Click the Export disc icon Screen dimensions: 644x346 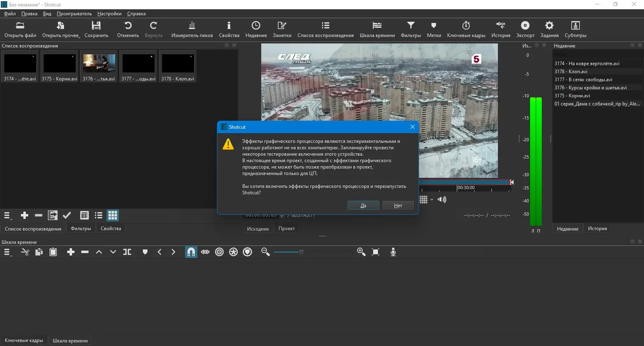click(x=525, y=26)
